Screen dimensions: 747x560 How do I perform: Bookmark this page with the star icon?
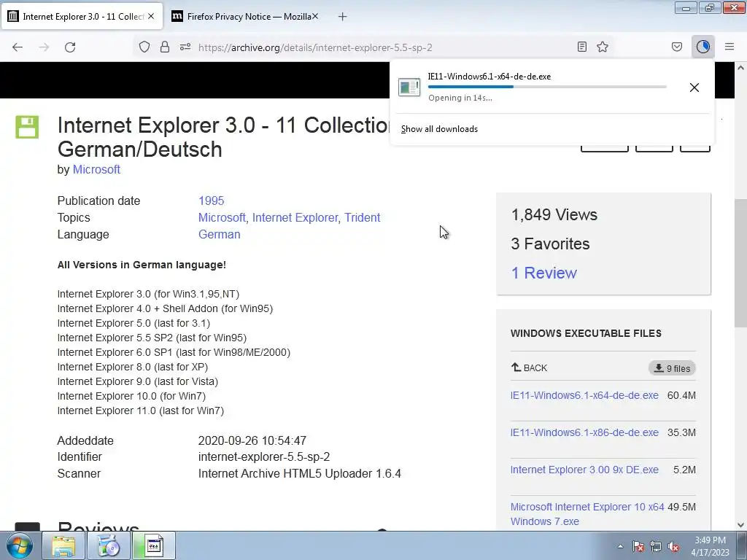[x=603, y=47]
